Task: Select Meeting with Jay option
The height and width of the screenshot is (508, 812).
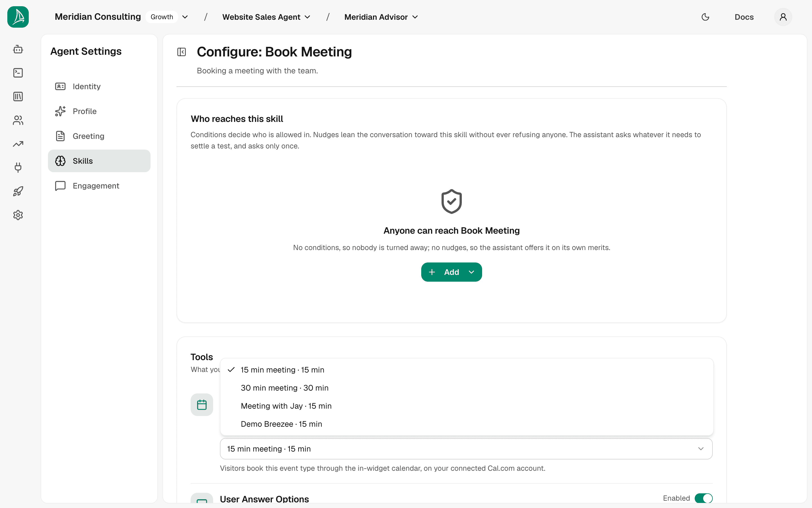Action: [466, 406]
